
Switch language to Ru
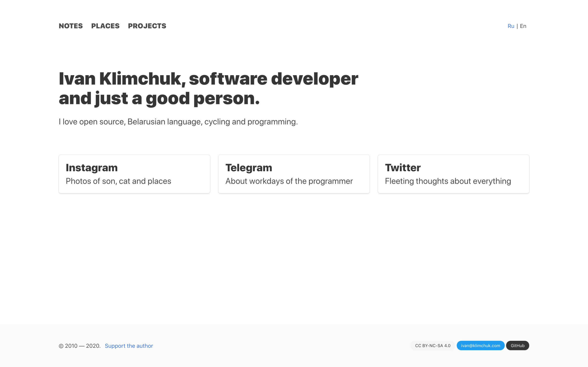[511, 26]
